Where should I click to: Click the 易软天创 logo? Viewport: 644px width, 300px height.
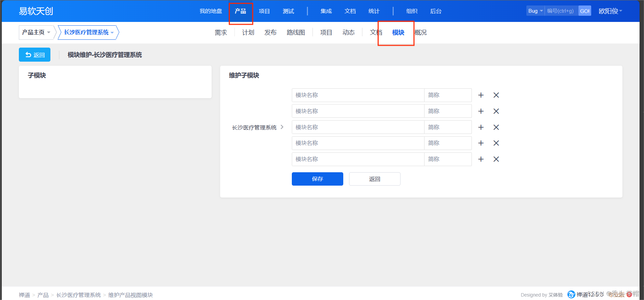36,11
